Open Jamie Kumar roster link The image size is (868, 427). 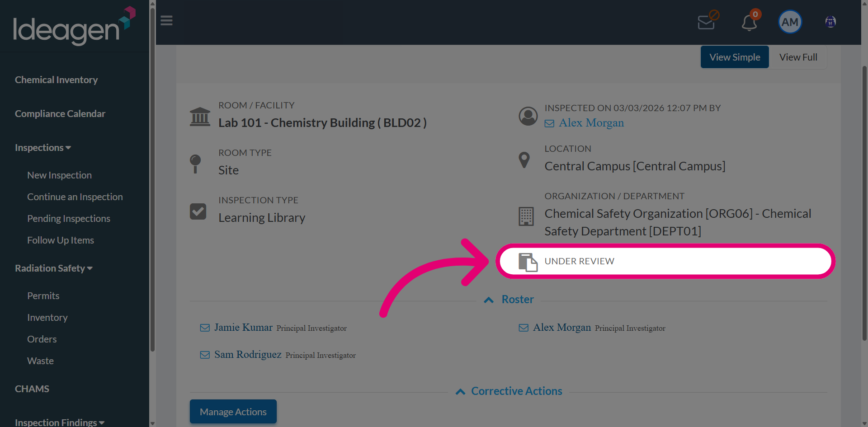244,328
